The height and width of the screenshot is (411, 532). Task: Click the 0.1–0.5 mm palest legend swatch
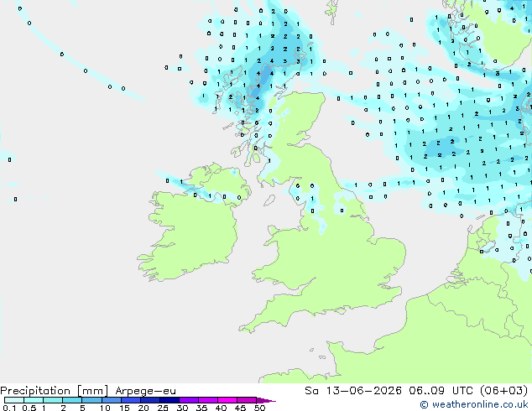pyautogui.click(x=14, y=400)
